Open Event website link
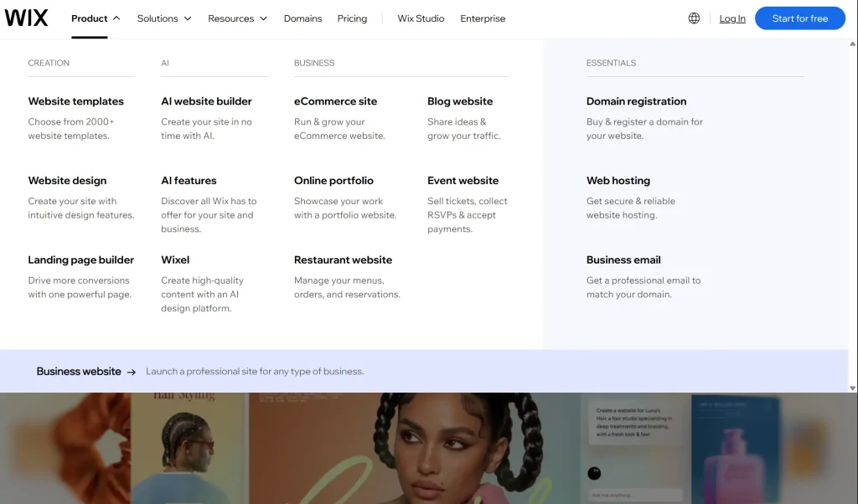The image size is (858, 504). 463,180
